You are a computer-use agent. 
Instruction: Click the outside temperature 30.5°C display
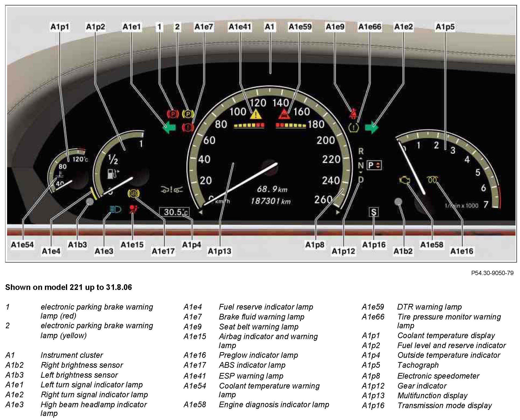pos(174,212)
